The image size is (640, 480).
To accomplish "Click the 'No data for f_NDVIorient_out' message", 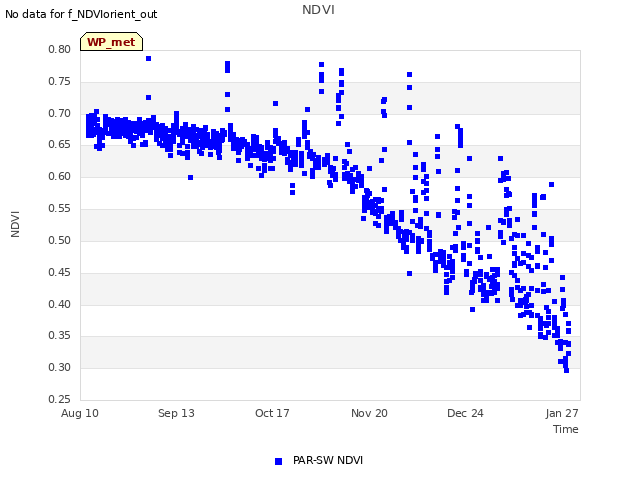I will pos(81,14).
